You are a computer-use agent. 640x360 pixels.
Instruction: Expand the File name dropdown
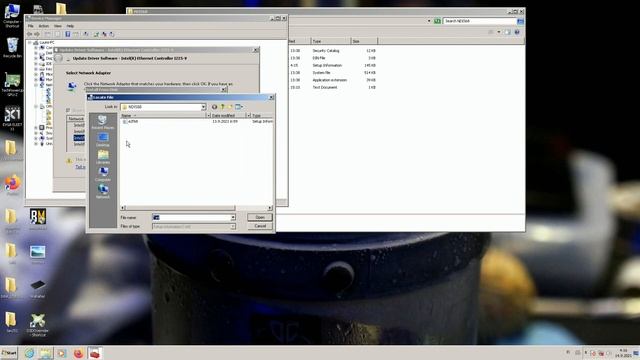(233, 218)
